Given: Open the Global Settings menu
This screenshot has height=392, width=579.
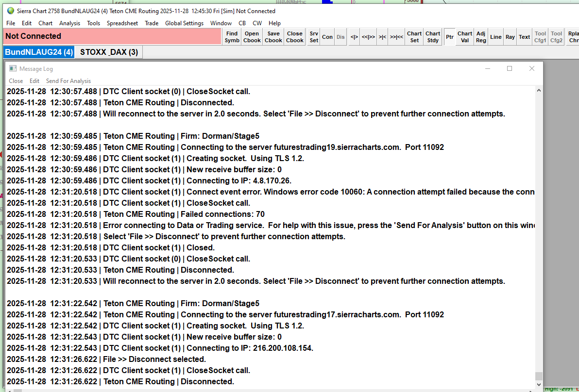Looking at the screenshot, I should click(x=184, y=23).
